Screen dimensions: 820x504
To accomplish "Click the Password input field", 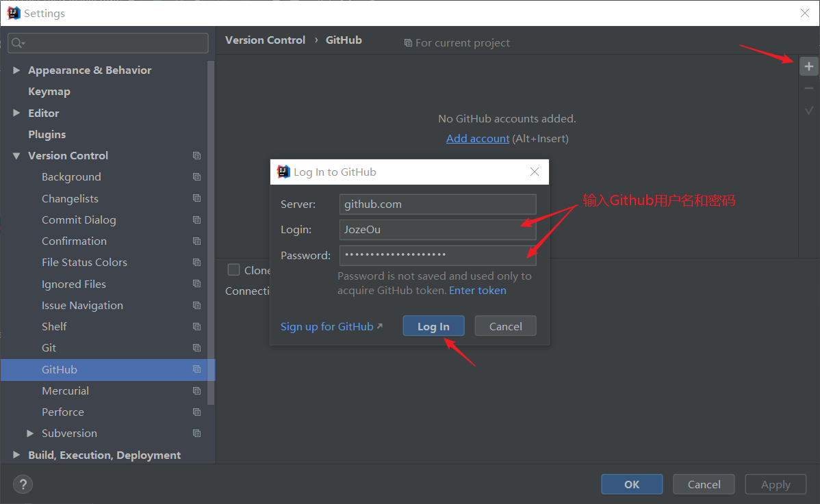I will coord(437,255).
